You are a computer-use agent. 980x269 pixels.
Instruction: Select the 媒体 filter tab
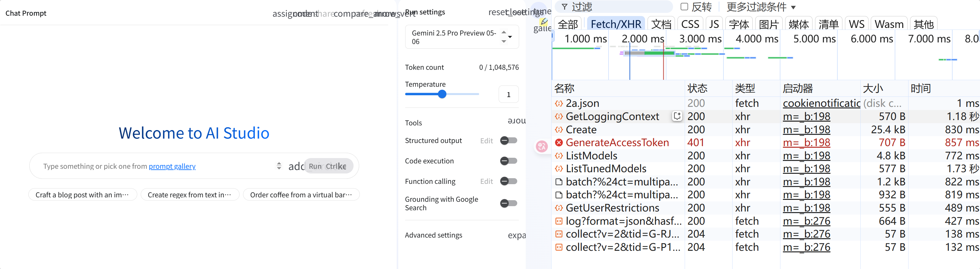(x=799, y=24)
